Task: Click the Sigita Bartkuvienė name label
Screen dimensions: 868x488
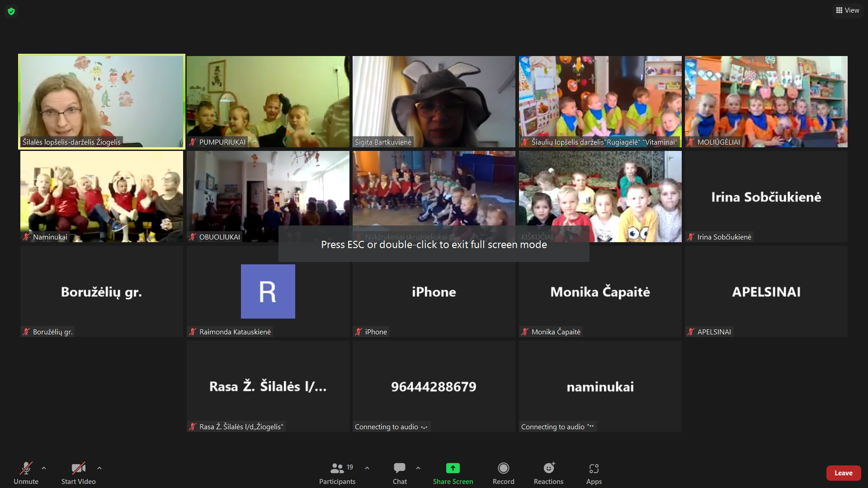Action: click(x=383, y=142)
